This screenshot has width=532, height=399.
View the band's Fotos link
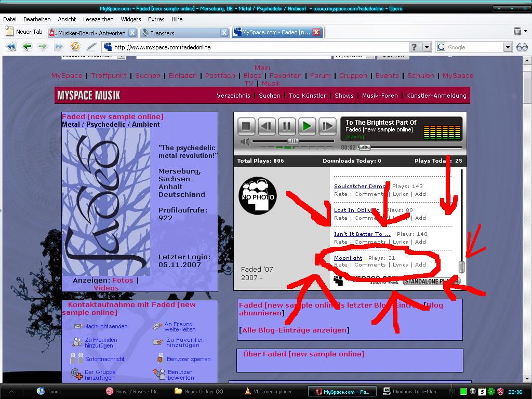coord(123,280)
